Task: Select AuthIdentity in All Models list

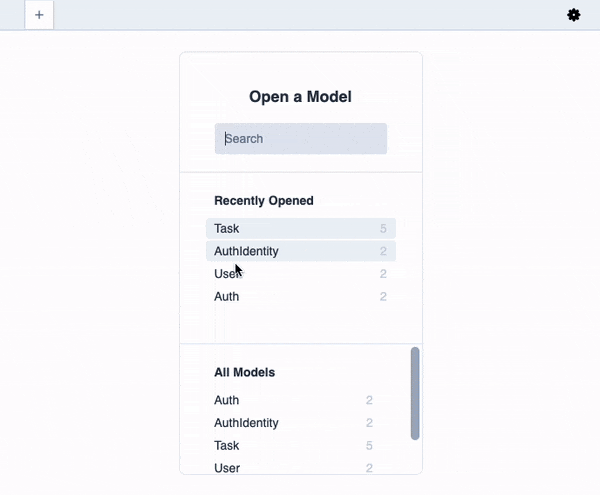Action: (246, 423)
